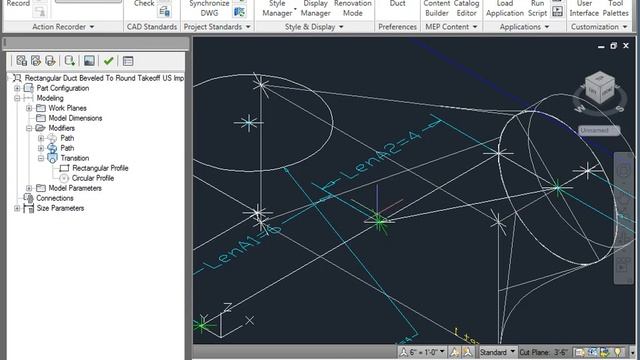640x360 pixels.
Task: Click Run Script
Action: pyautogui.click(x=538, y=8)
